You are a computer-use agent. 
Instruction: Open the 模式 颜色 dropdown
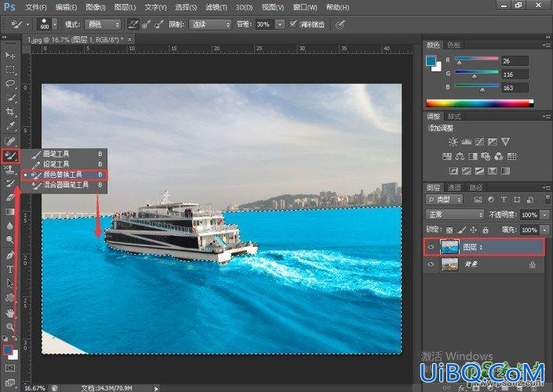click(x=103, y=24)
